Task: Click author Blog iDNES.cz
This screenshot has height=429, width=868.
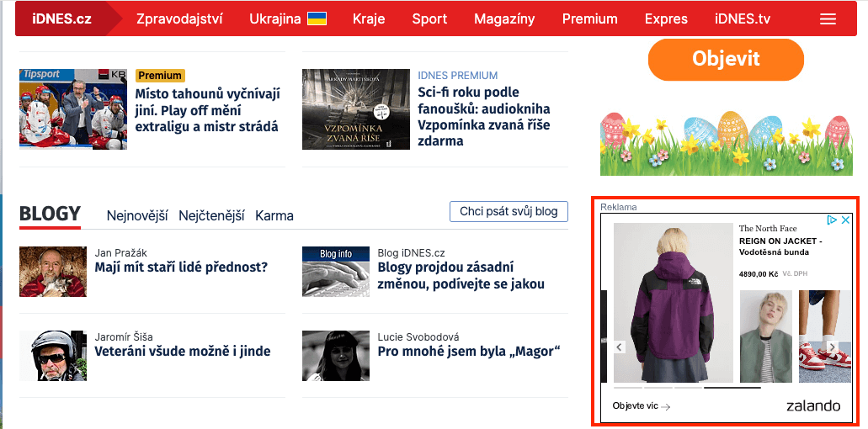Action: click(x=412, y=253)
